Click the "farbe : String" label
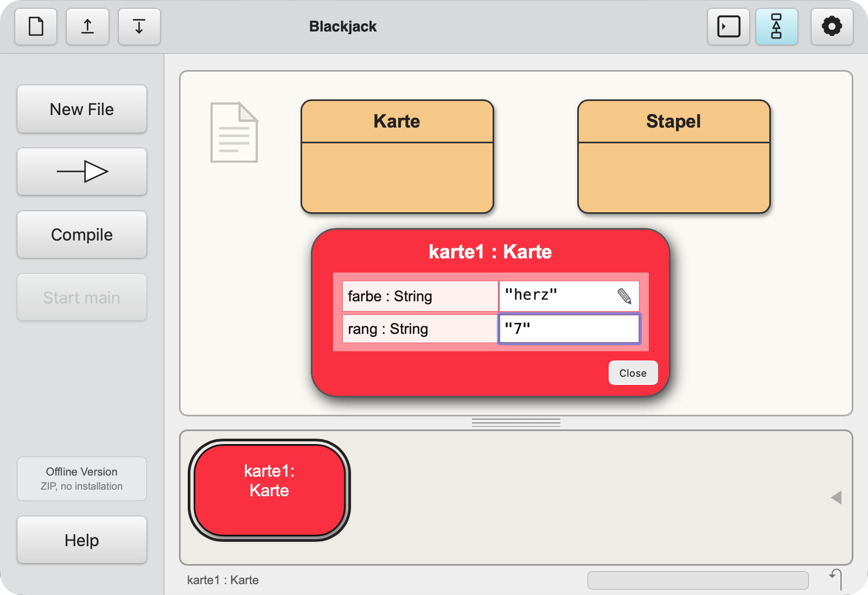 click(390, 296)
